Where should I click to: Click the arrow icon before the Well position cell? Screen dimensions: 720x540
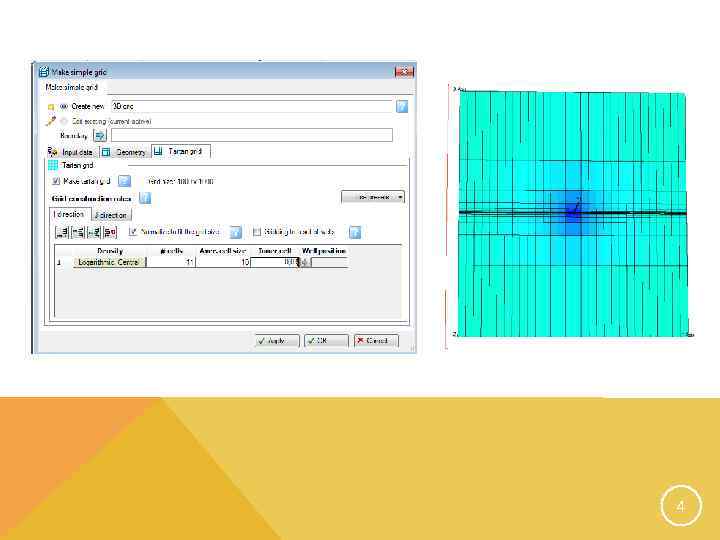coord(306,262)
